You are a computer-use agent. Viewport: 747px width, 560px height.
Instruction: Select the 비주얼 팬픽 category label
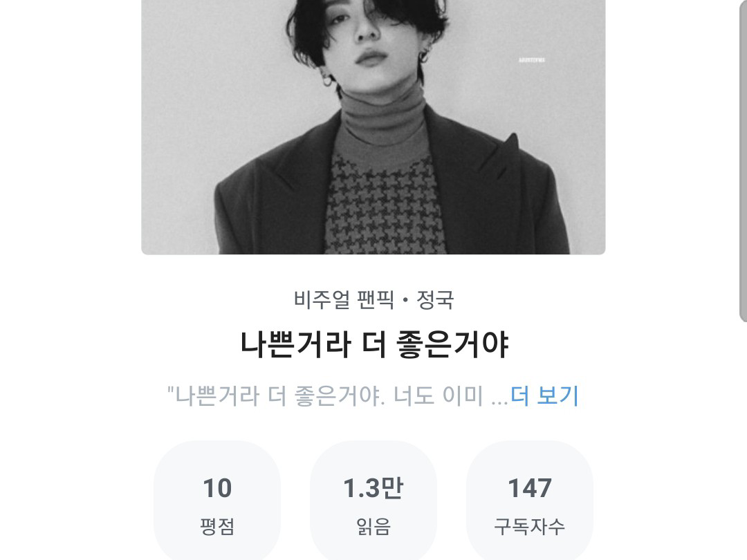pos(344,299)
